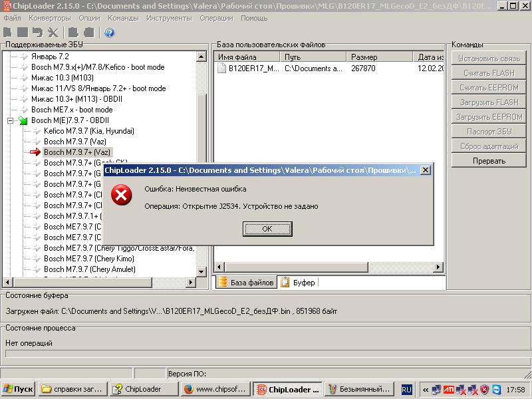
Task: Open the Конверторы menu
Action: click(50, 18)
